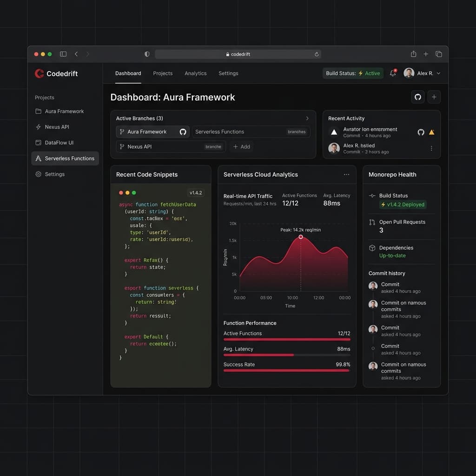Viewport: 476px width, 476px height.
Task: Click the Codedrift logo icon
Action: pos(39,73)
